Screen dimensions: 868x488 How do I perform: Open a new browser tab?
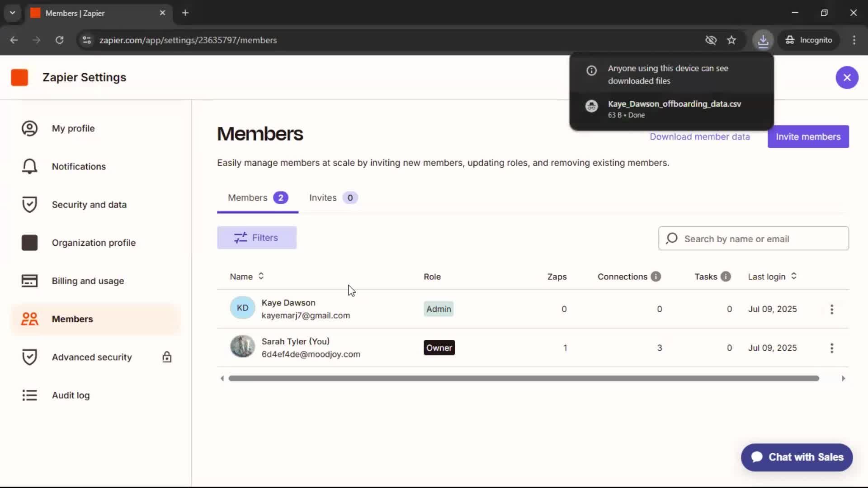[x=185, y=13]
